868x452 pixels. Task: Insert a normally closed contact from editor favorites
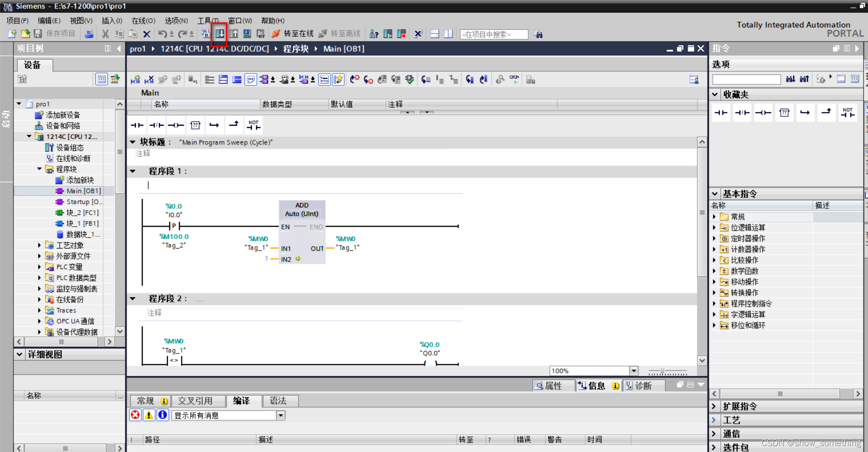click(x=157, y=125)
